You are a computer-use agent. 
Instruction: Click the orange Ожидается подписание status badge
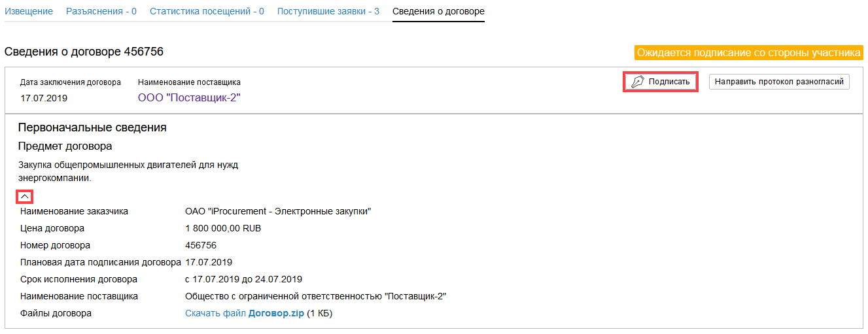pos(748,53)
